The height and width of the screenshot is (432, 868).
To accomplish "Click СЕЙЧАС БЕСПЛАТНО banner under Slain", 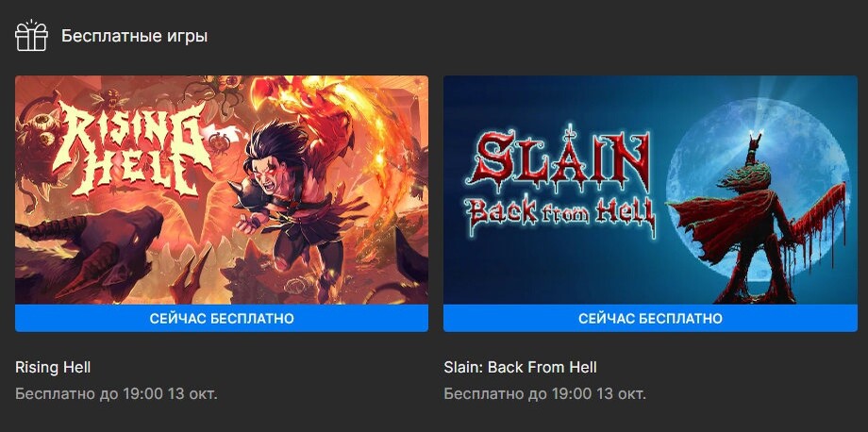I will click(650, 318).
